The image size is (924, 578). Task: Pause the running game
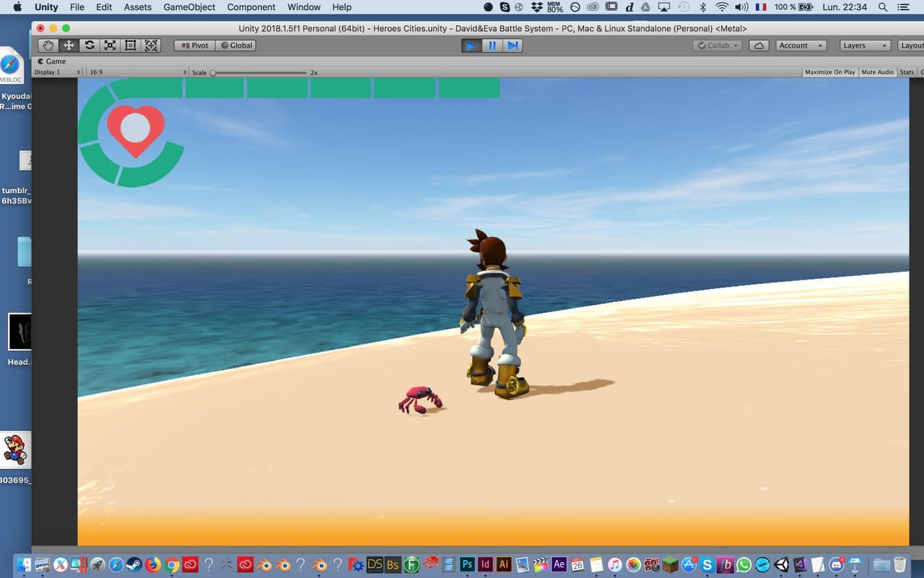click(x=492, y=46)
